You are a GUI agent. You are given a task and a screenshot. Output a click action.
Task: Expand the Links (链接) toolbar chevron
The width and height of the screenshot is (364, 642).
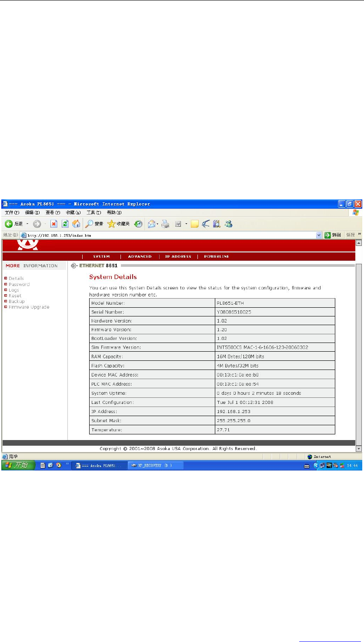point(359,235)
